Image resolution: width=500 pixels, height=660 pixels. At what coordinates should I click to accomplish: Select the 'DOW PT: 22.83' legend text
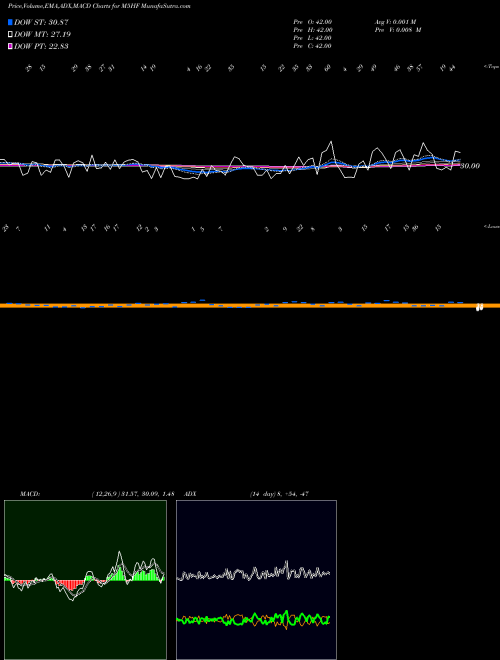click(41, 46)
